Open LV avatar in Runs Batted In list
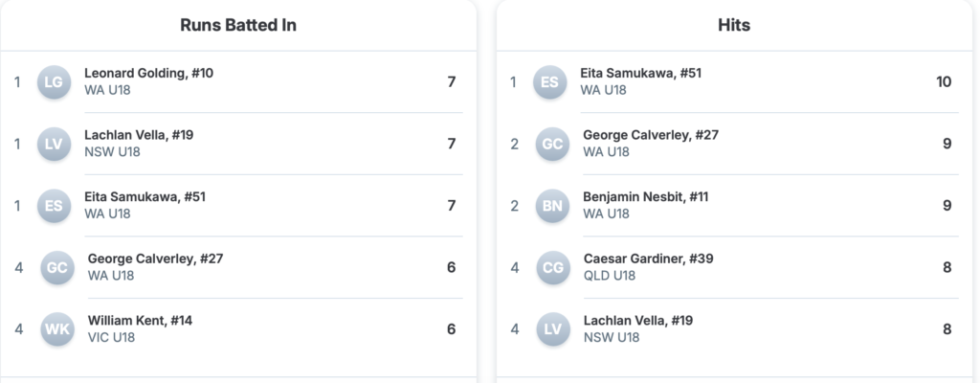 click(x=54, y=144)
